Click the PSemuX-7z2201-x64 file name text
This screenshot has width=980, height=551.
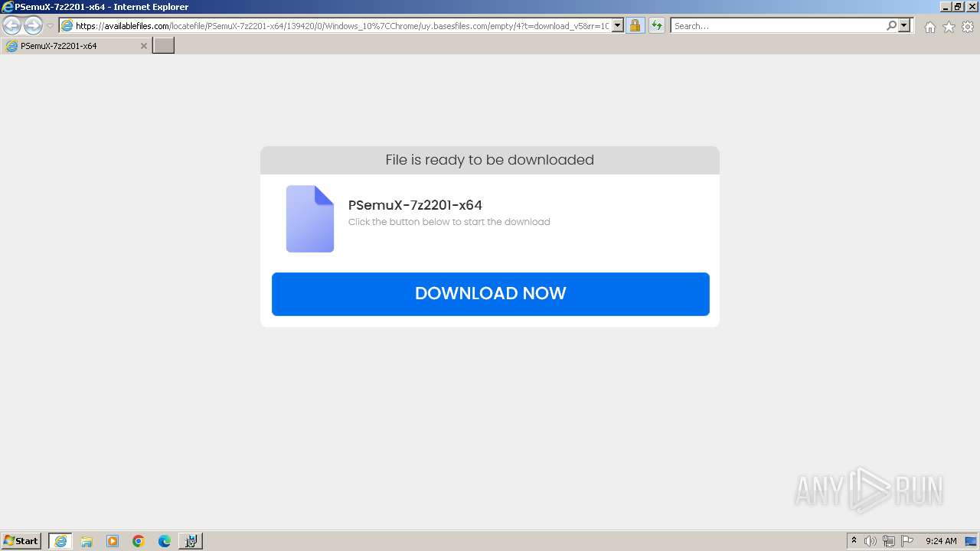pos(415,205)
